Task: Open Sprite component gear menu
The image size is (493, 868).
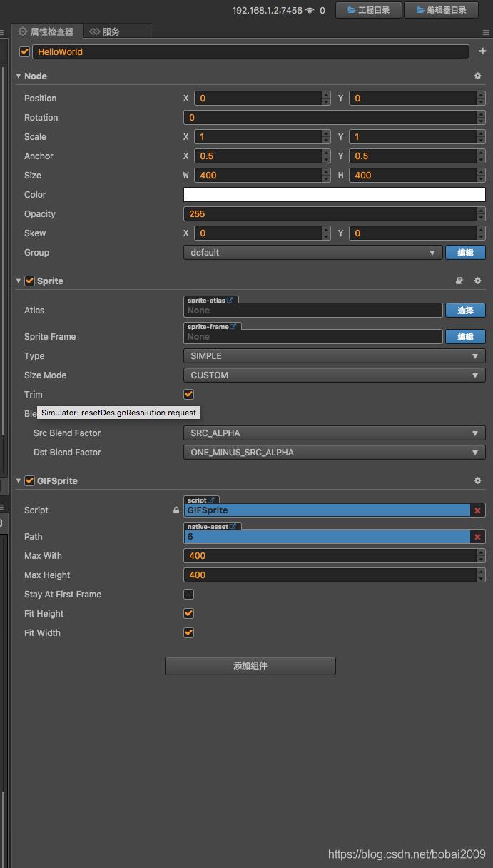Action: pyautogui.click(x=478, y=281)
